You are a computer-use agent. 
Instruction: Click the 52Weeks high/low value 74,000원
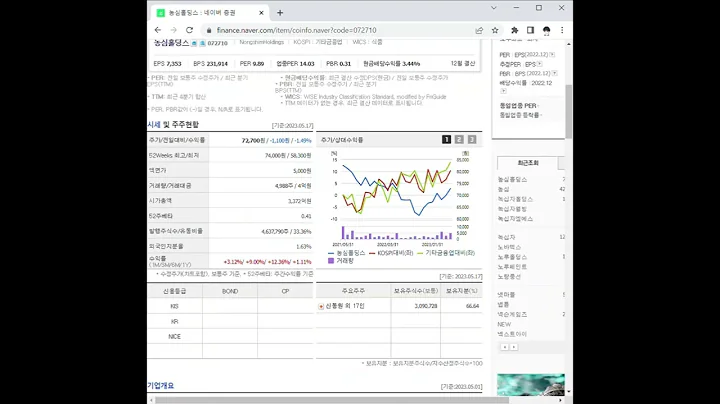tap(276, 156)
